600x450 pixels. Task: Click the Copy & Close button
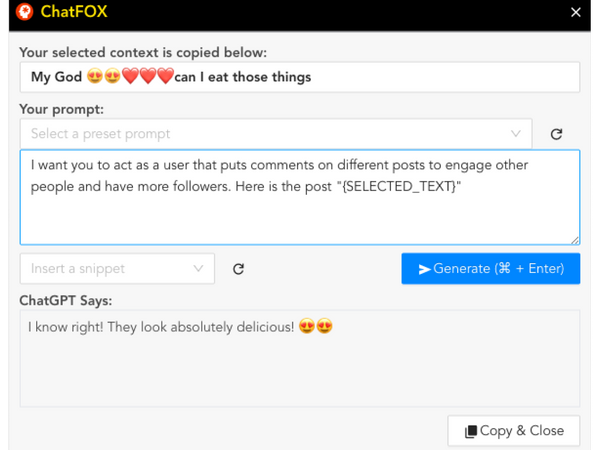(514, 431)
